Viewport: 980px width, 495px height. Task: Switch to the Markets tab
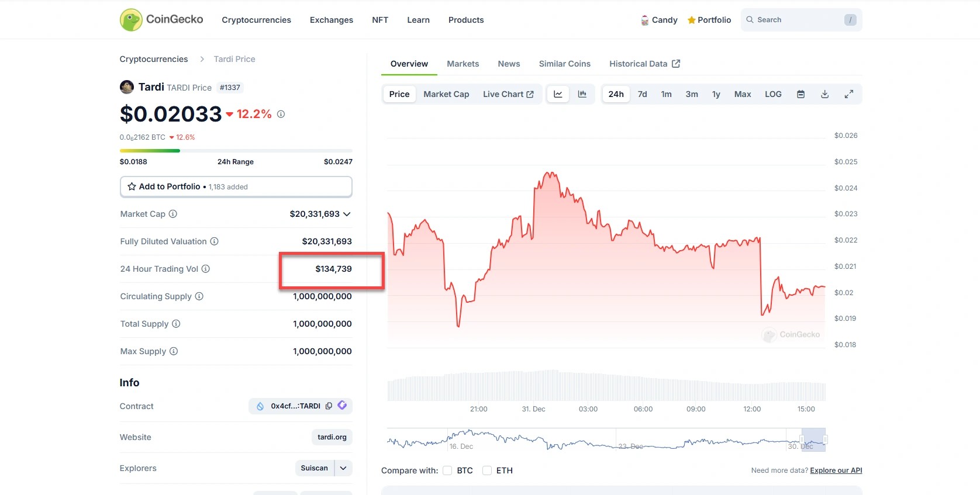point(463,64)
